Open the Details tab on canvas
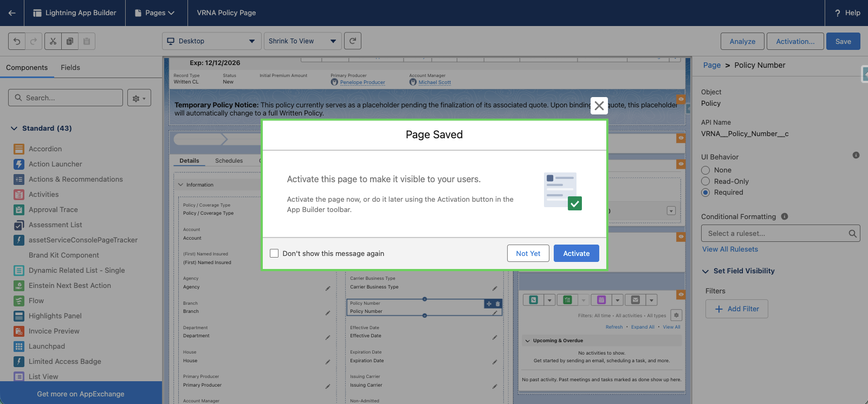The height and width of the screenshot is (404, 868). coord(189,161)
